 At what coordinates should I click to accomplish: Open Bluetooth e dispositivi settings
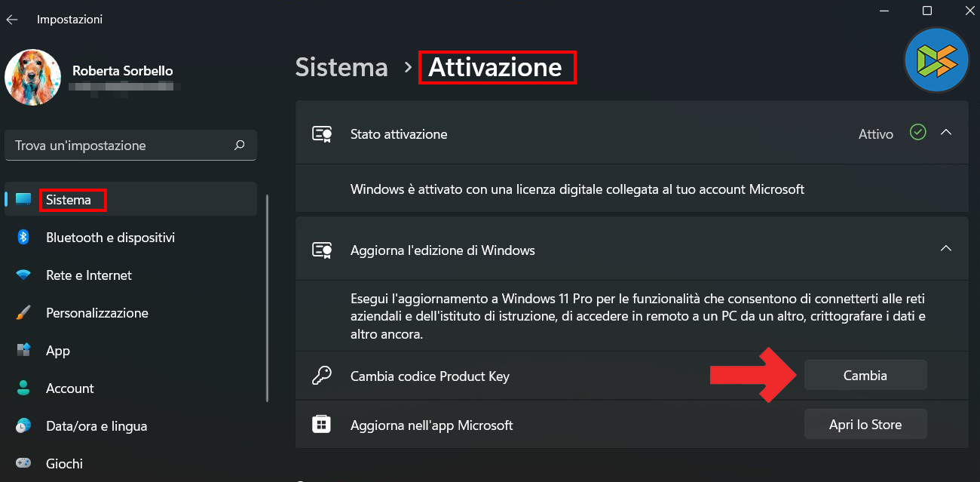tap(110, 238)
